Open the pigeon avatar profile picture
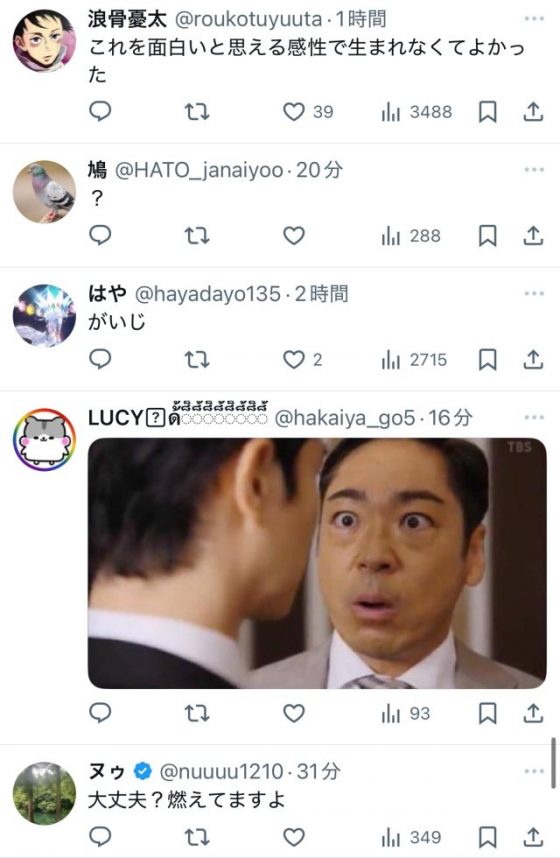Screen dimensions: 560x858 [44, 192]
